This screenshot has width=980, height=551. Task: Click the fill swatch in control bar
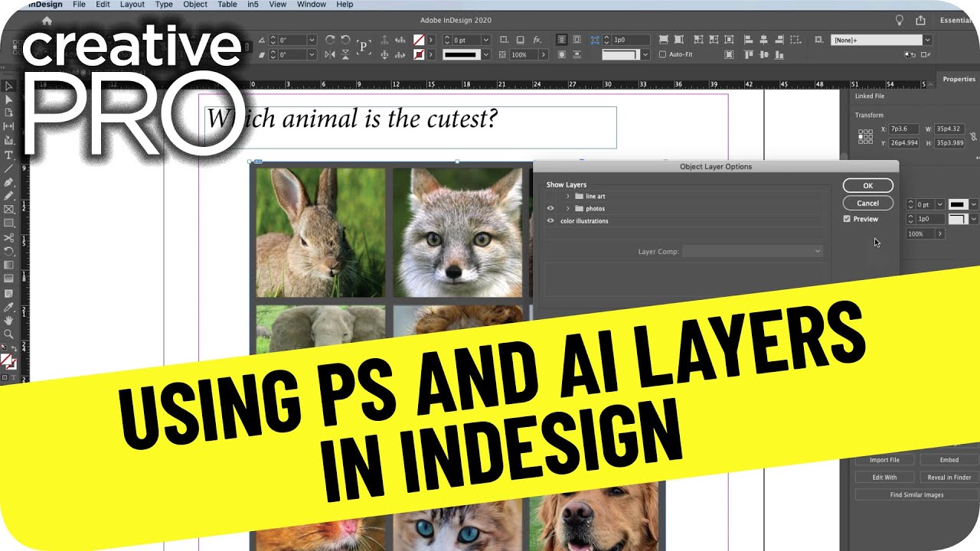(x=419, y=40)
